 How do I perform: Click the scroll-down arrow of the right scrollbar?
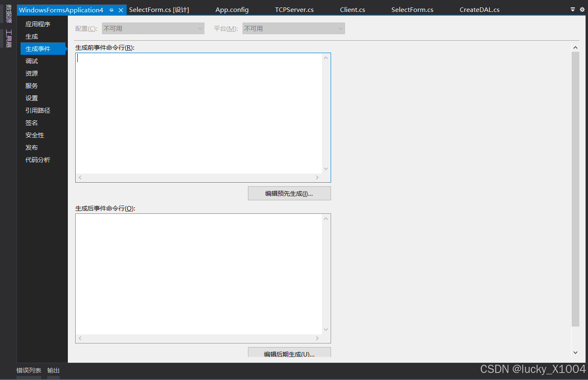(576, 352)
